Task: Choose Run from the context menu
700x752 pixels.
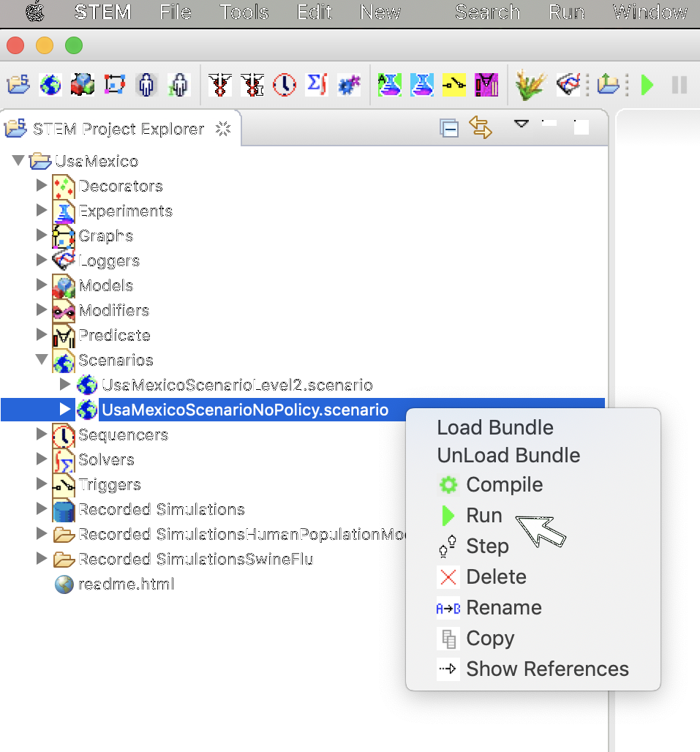Action: pyautogui.click(x=483, y=516)
